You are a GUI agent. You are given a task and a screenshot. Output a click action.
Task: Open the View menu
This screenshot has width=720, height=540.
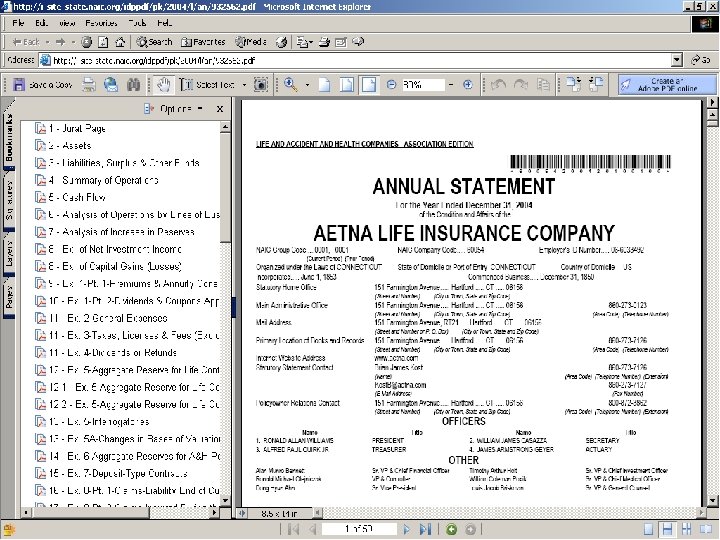click(67, 23)
